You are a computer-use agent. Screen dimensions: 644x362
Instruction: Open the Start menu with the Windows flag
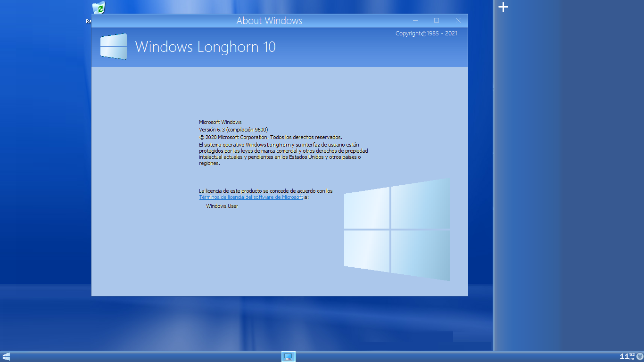pos(6,357)
